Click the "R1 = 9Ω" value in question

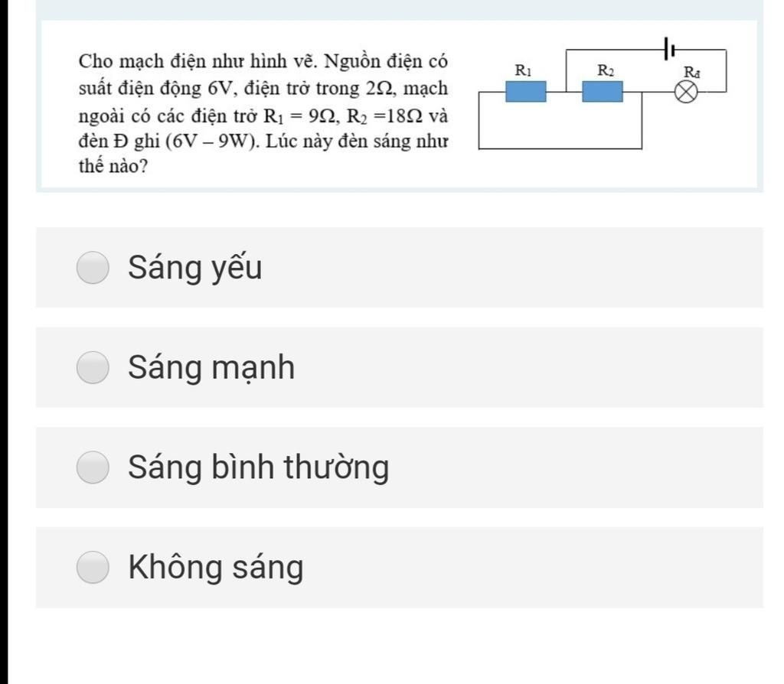(300, 116)
